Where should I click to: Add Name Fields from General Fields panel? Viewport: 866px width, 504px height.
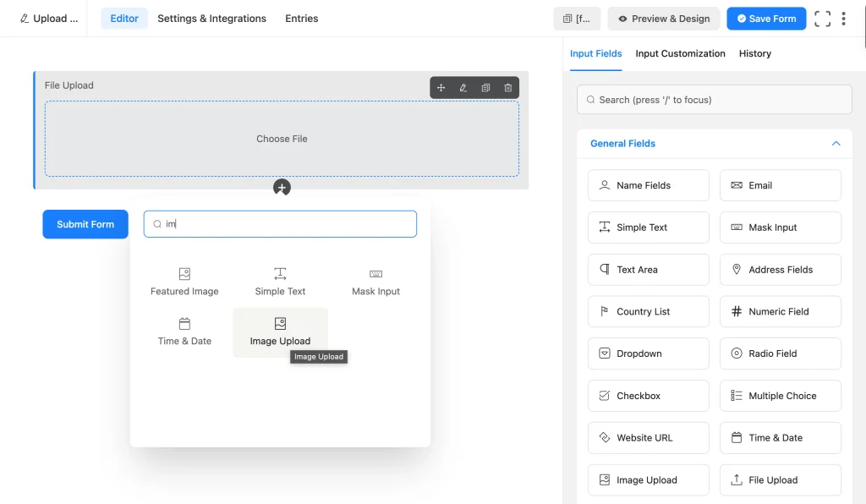649,185
